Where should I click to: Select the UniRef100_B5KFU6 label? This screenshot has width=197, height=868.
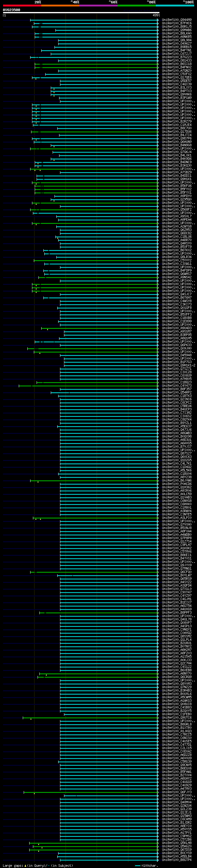(177, 186)
